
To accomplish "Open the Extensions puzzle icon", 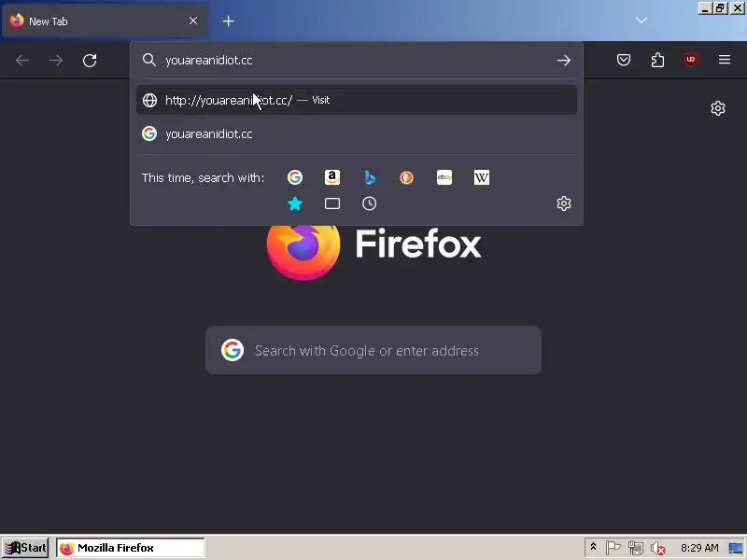I will (657, 60).
